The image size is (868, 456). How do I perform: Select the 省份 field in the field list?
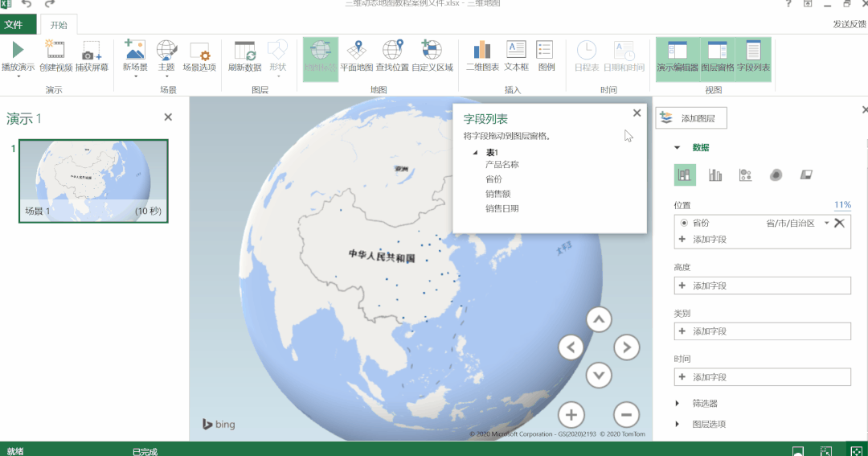click(x=493, y=179)
